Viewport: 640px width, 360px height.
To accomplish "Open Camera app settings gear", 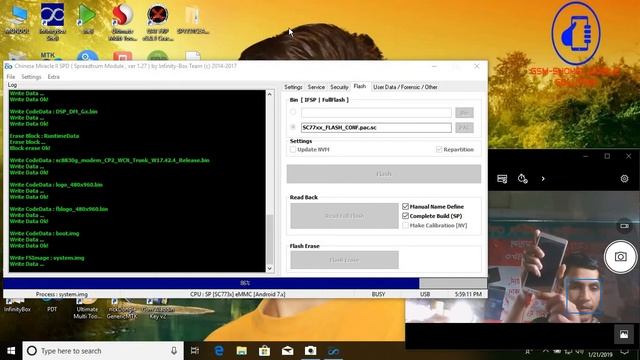I will coord(624,178).
